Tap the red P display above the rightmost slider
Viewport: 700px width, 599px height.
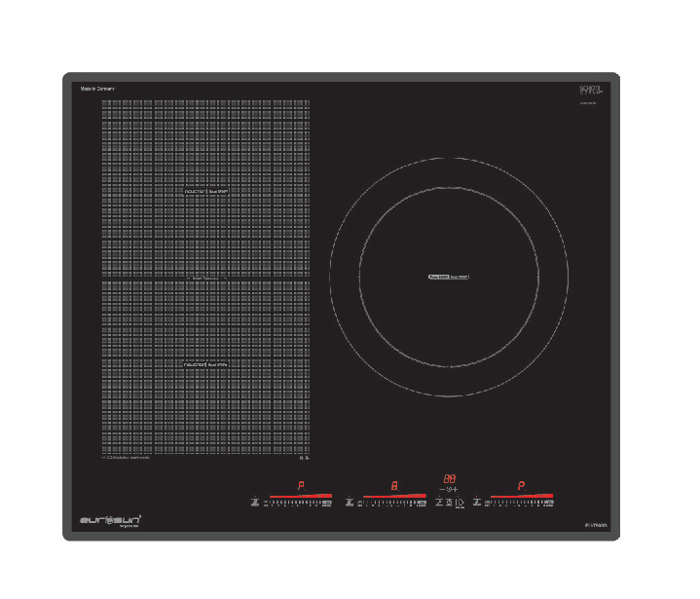tap(522, 486)
